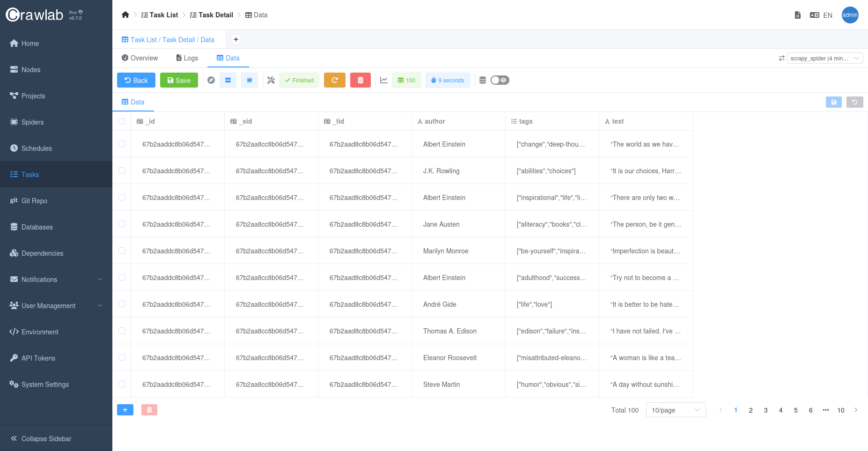The height and width of the screenshot is (451, 868).
Task: Click the blue Back button
Action: click(136, 80)
